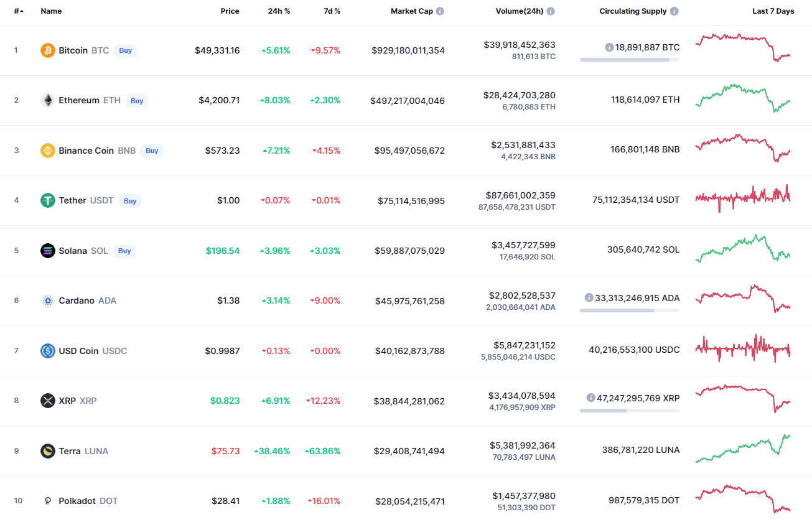The width and height of the screenshot is (812, 522).
Task: Open the Cardano name link
Action: (x=77, y=301)
